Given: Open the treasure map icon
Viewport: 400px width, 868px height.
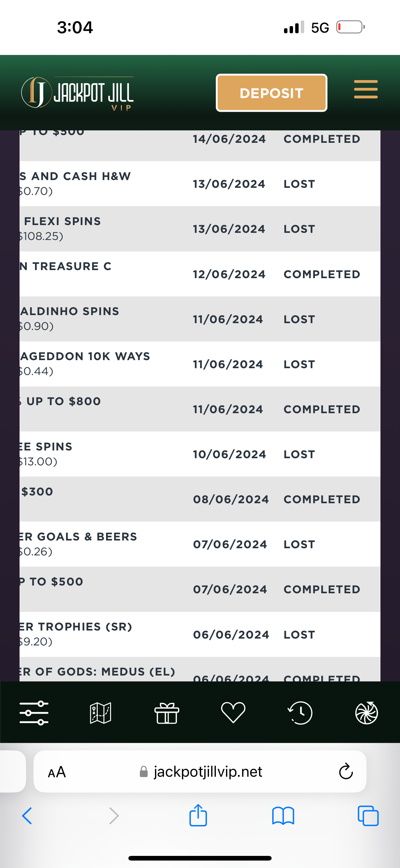Looking at the screenshot, I should click(100, 713).
